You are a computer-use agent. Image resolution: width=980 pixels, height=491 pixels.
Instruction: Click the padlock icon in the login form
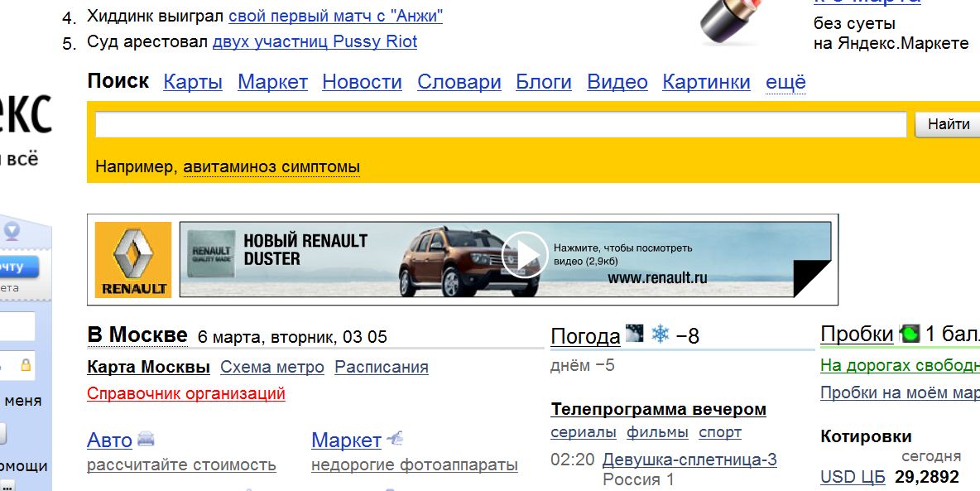[x=26, y=364]
